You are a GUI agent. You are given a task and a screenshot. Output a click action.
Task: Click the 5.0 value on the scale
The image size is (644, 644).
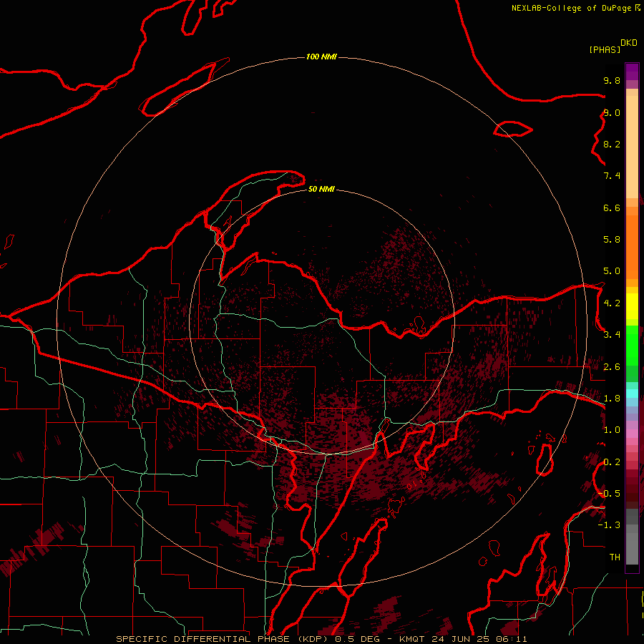(x=612, y=271)
